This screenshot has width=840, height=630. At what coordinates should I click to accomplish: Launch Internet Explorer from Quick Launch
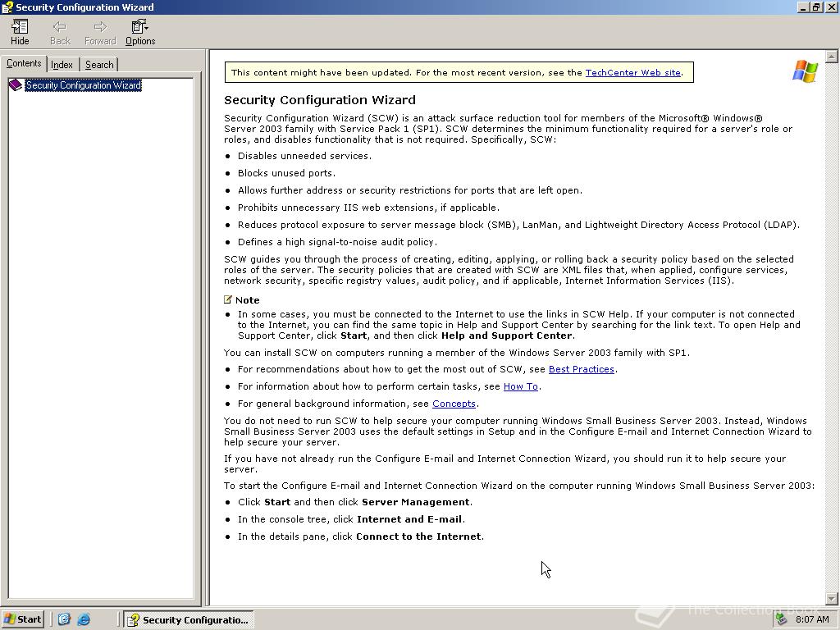tap(84, 619)
